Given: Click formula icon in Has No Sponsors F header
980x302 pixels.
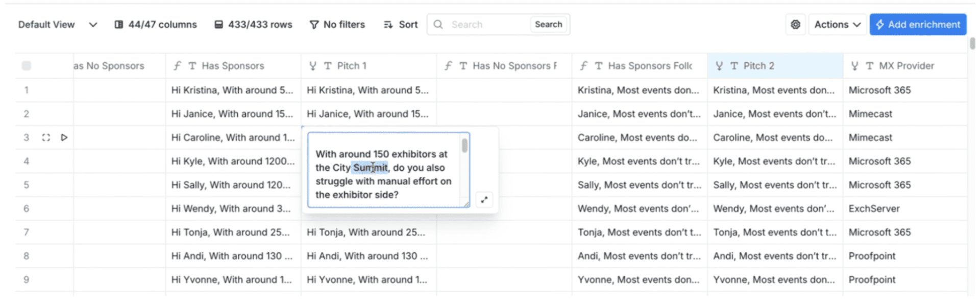Looking at the screenshot, I should coord(448,66).
